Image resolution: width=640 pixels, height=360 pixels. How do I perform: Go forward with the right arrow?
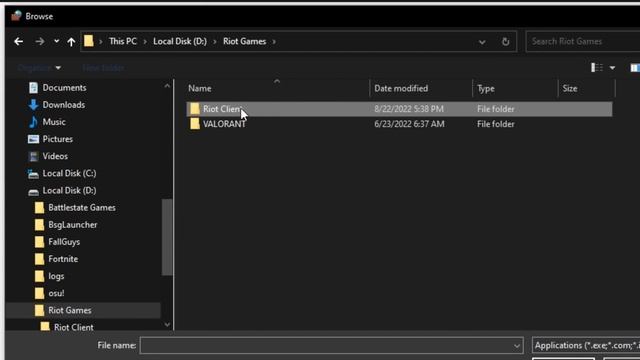[x=40, y=42]
